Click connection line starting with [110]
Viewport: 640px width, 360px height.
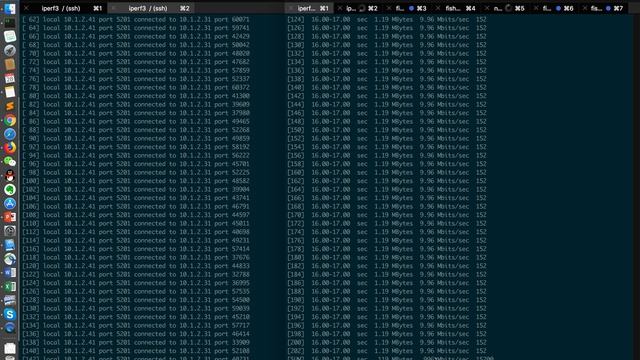136,223
